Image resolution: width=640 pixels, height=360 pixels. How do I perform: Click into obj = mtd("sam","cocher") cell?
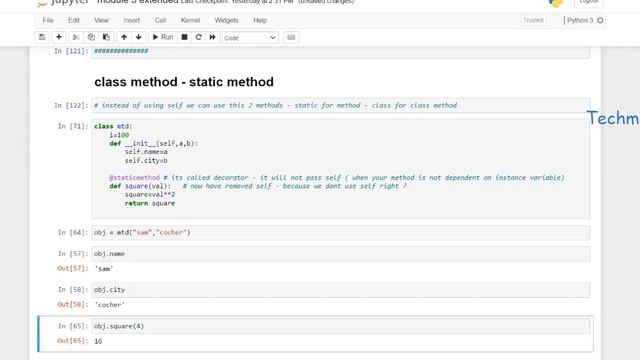tap(340, 233)
